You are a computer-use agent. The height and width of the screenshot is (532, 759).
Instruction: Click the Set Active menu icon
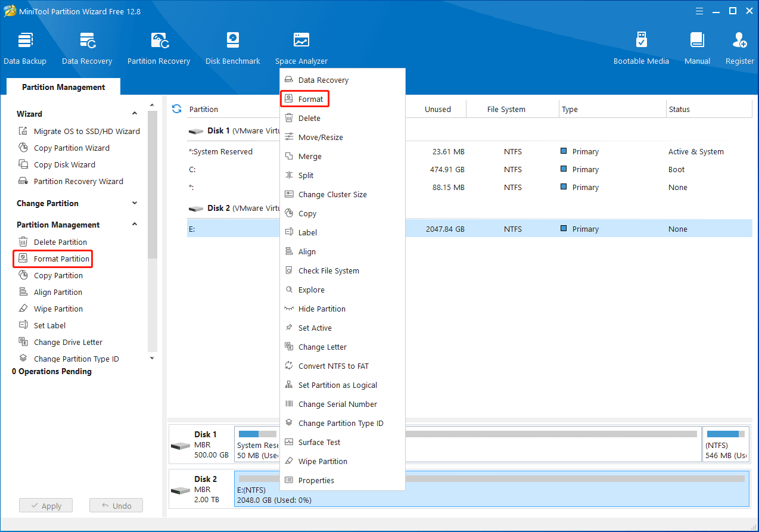point(289,328)
